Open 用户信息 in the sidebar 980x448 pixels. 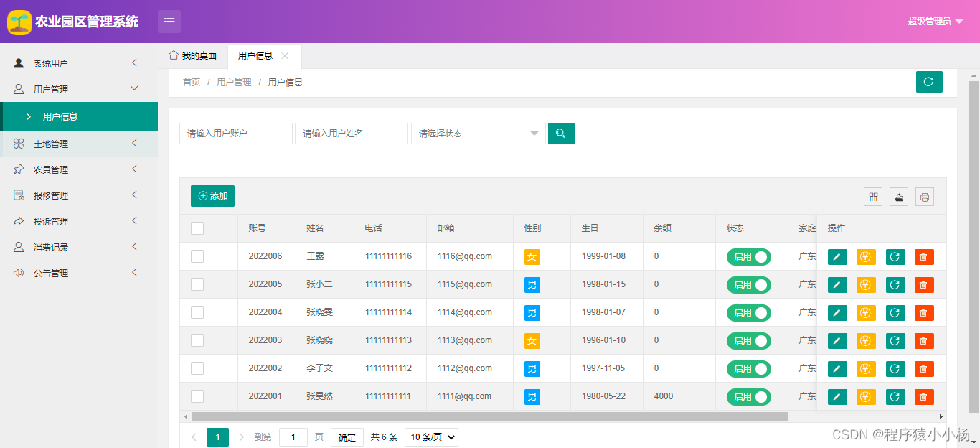coord(79,116)
